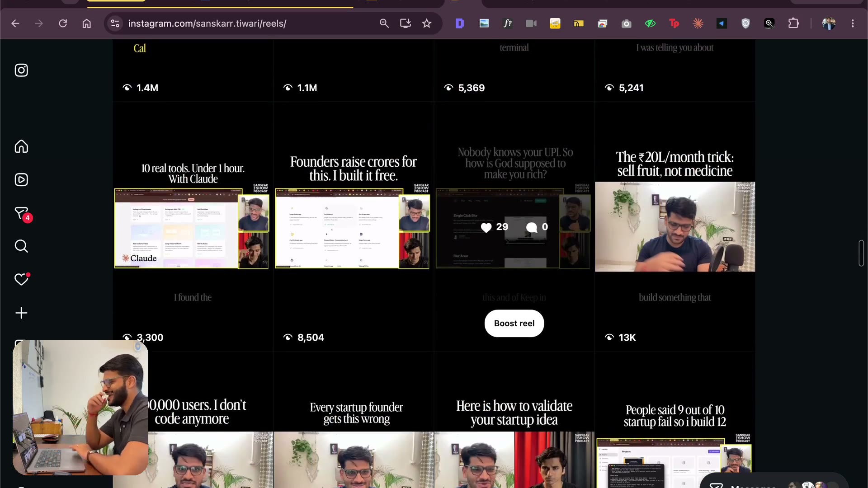Image resolution: width=868 pixels, height=488 pixels.
Task: View site information for instagram.com
Action: pyautogui.click(x=115, y=23)
